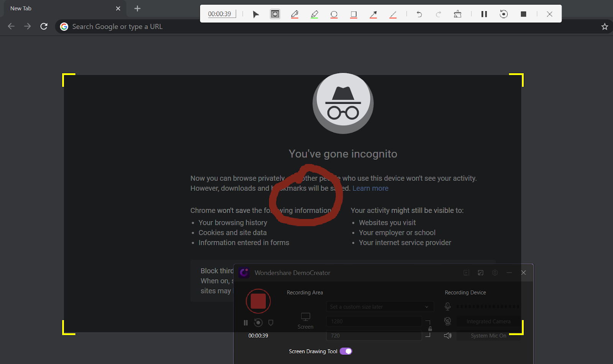Click the 'Your internet service provider' list item
The height and width of the screenshot is (364, 613).
pos(405,243)
